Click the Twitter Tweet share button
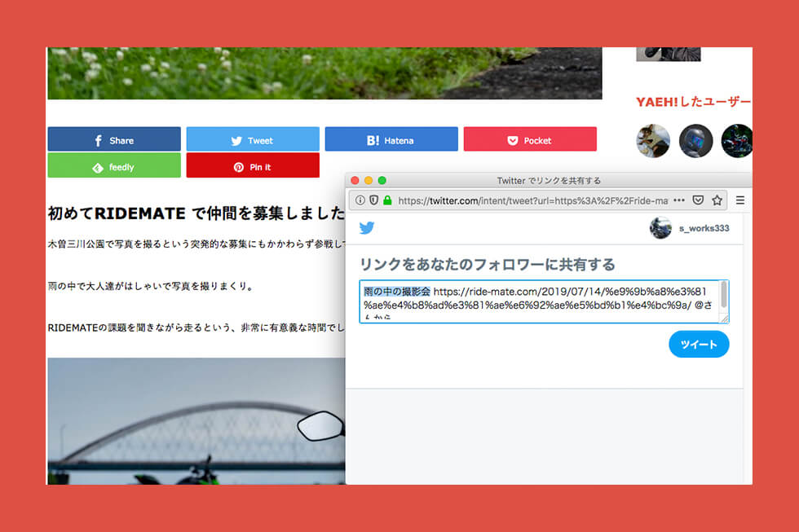Viewport: 799px width, 532px height. [253, 139]
